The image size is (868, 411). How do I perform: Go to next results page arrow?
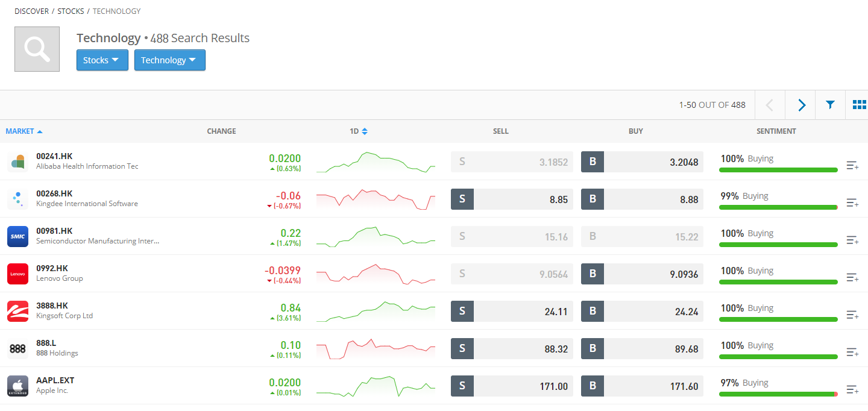801,105
